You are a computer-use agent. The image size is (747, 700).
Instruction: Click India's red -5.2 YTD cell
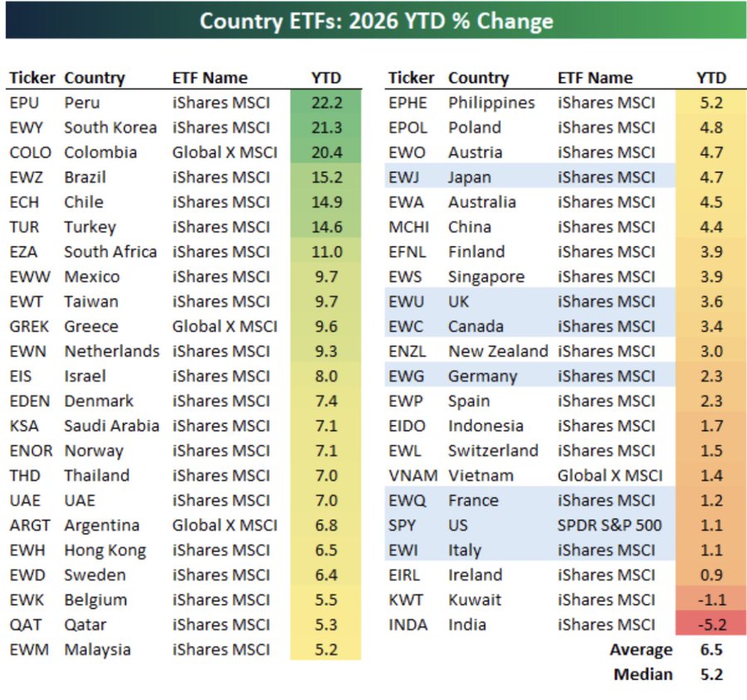[711, 624]
